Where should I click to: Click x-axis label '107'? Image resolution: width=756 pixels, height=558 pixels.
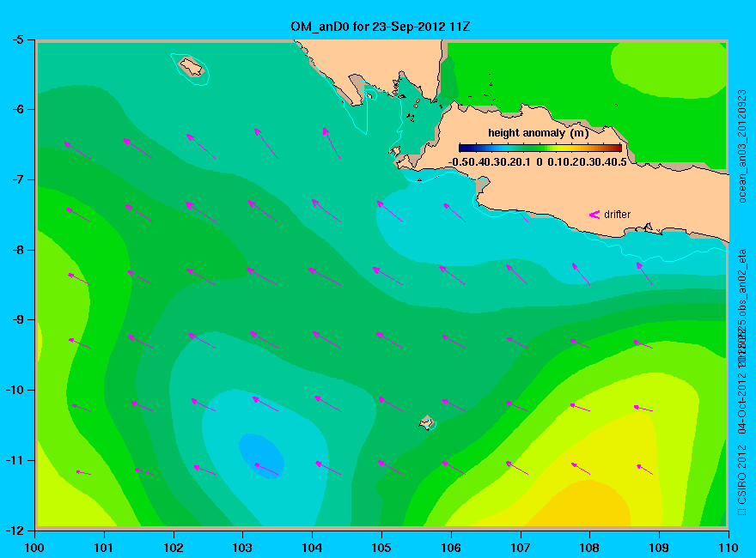point(521,548)
